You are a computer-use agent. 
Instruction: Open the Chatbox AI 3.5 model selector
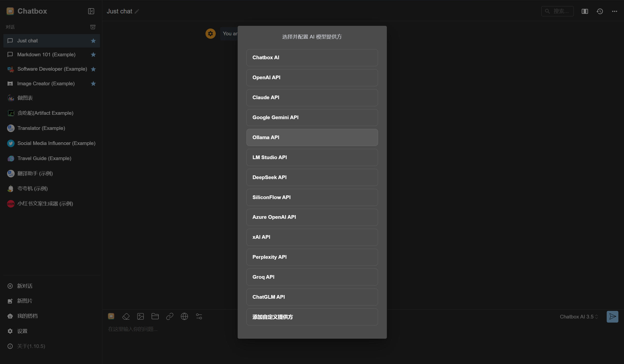[579, 317]
